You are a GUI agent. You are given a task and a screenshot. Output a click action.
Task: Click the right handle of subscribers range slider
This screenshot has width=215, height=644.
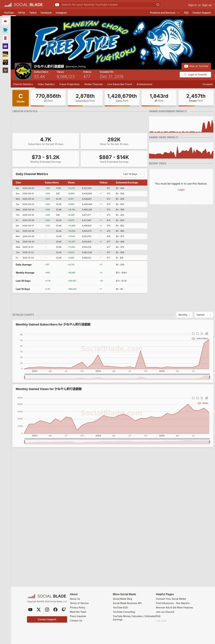(209, 377)
